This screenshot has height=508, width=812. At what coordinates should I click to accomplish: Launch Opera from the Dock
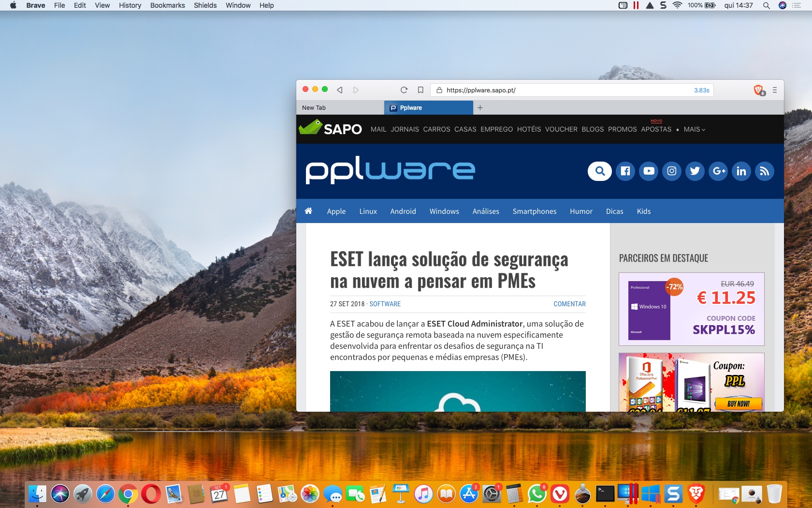click(x=151, y=494)
